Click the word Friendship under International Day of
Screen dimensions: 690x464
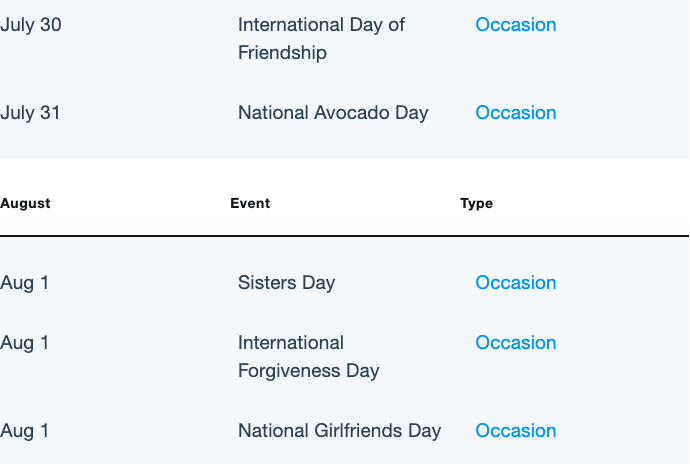click(x=282, y=53)
